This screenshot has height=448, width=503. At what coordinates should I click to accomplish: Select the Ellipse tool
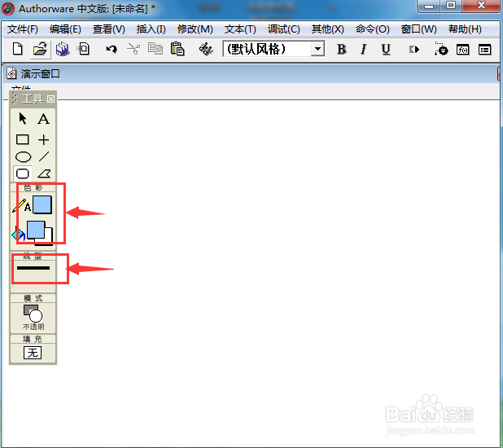[23, 156]
